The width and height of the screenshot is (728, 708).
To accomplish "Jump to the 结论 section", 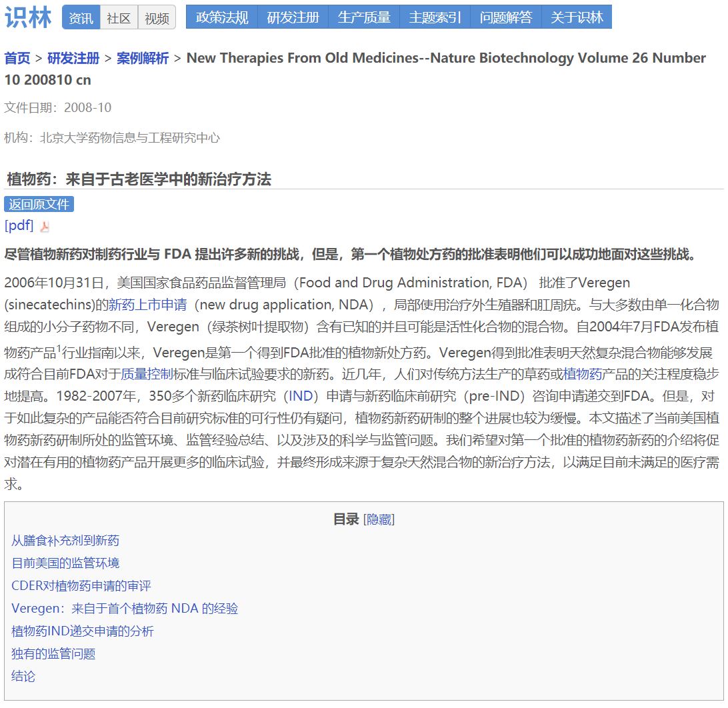I will (x=23, y=677).
